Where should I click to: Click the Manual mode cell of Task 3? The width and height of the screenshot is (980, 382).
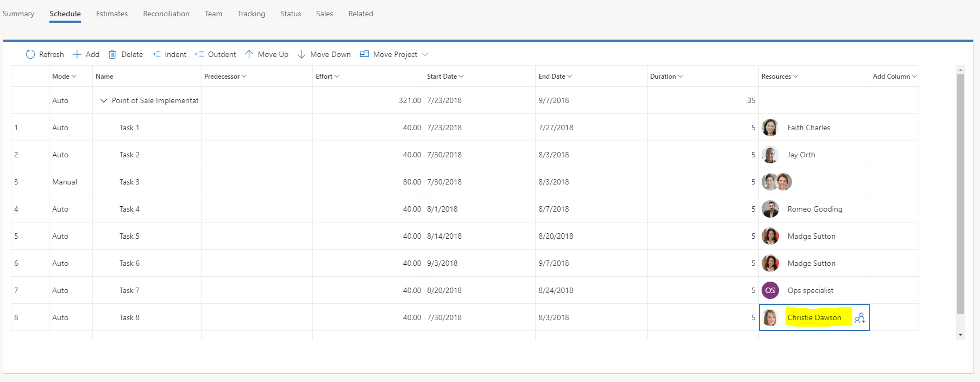tap(71, 182)
